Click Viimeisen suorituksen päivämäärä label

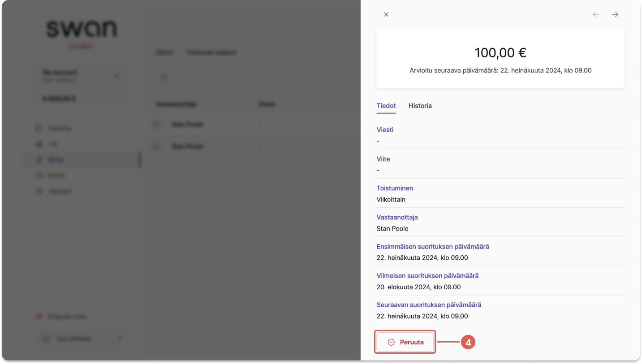coord(427,275)
